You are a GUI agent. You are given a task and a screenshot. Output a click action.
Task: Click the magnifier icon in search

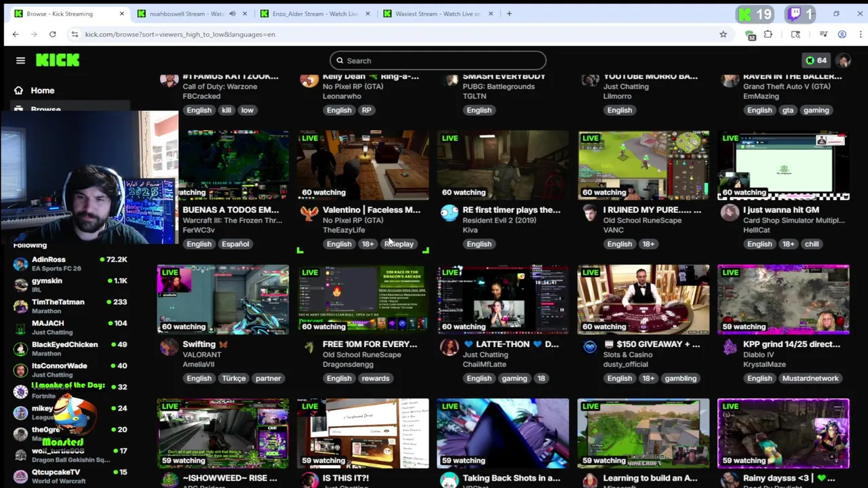coord(340,60)
